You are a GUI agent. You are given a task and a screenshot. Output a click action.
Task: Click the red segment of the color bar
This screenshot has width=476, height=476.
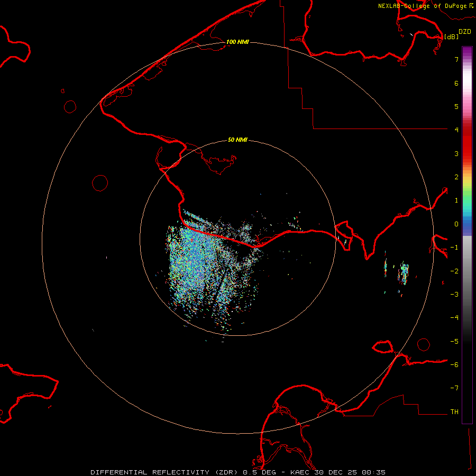467,143
